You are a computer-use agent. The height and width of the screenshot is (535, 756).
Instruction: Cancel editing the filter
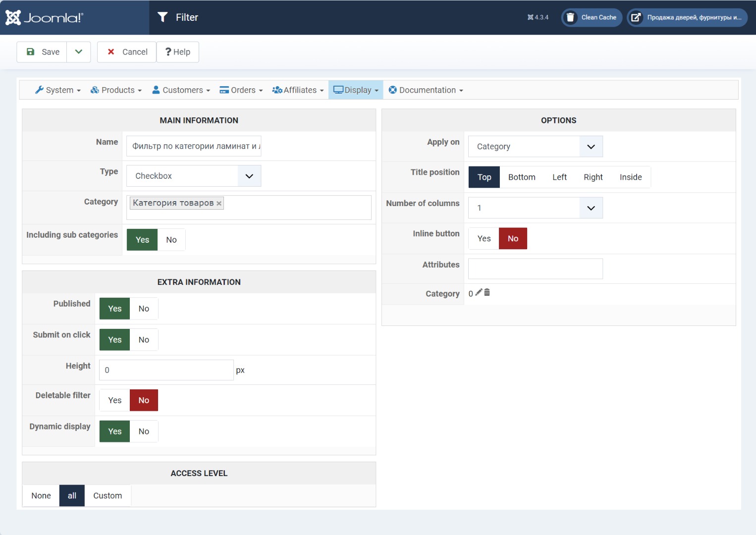(127, 52)
